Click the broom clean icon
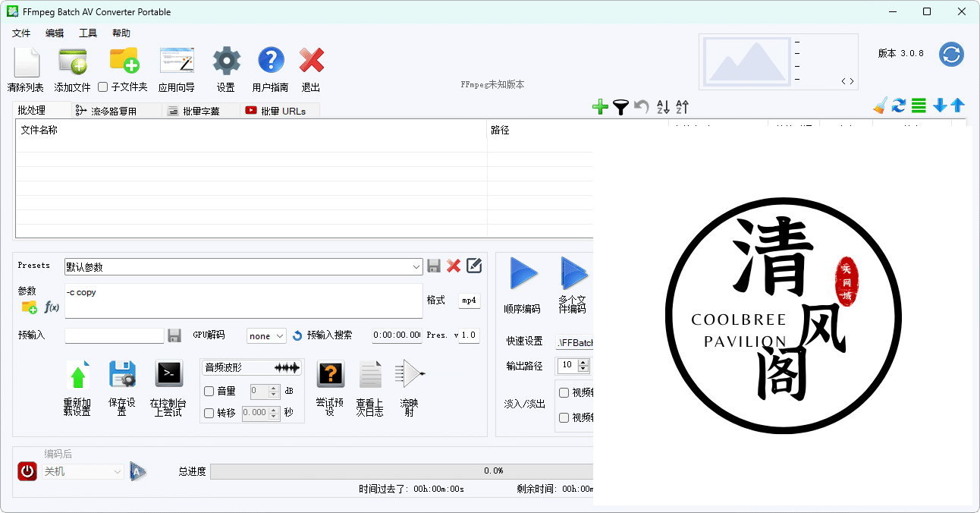 (880, 105)
